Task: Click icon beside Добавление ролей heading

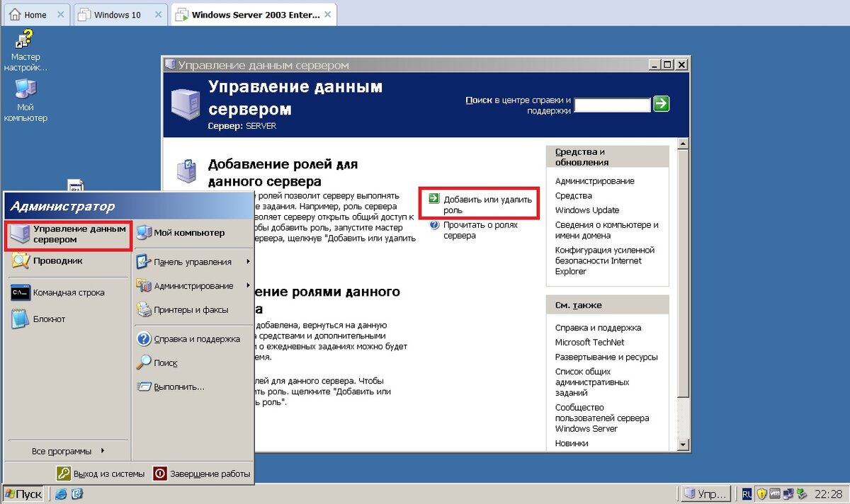Action: 186,171
